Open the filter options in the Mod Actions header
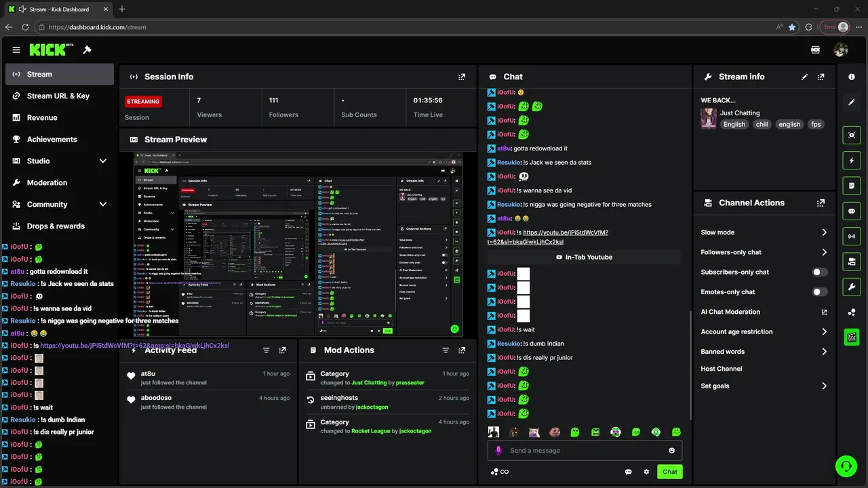868x488 pixels. [446, 350]
